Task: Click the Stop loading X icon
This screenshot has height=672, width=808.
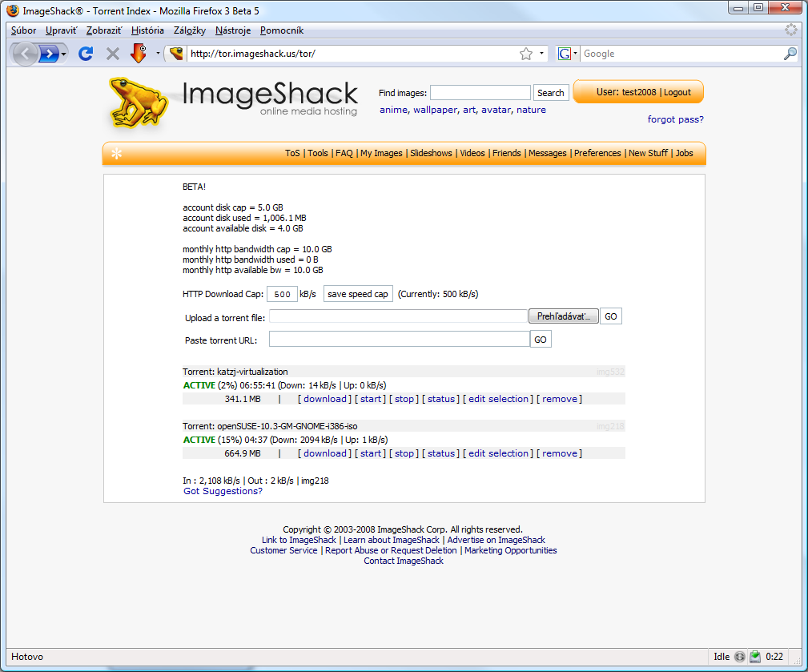Action: 112,54
